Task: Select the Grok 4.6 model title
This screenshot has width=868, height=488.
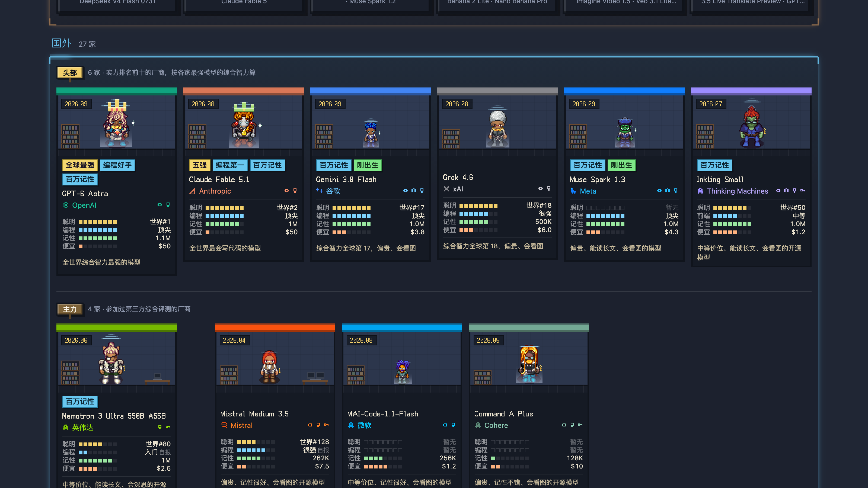Action: coord(458,178)
